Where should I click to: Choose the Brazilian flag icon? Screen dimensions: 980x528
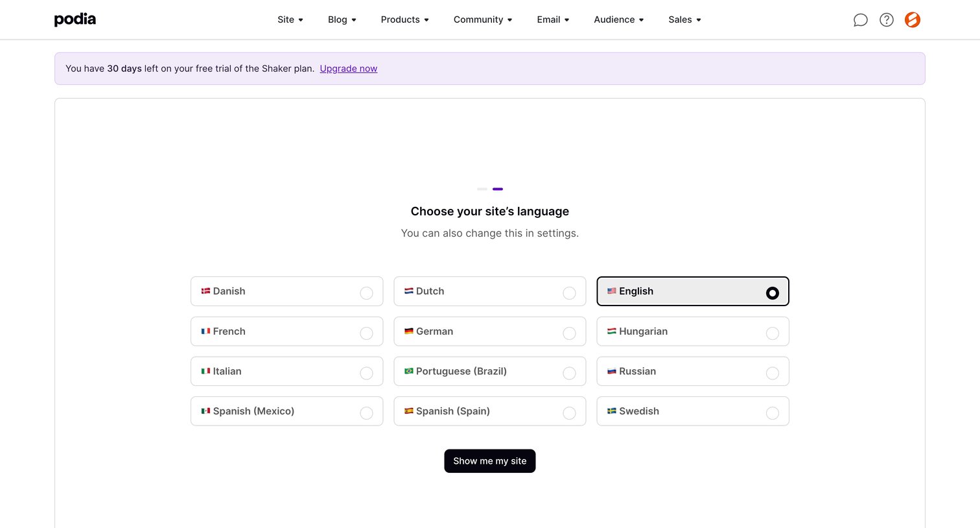click(x=408, y=371)
